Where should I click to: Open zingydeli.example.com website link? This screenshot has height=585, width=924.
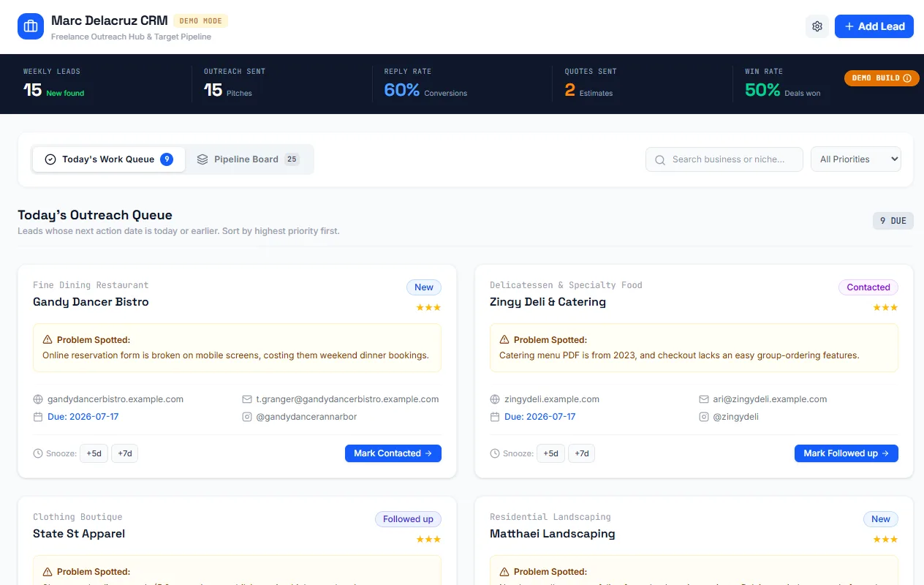[552, 399]
